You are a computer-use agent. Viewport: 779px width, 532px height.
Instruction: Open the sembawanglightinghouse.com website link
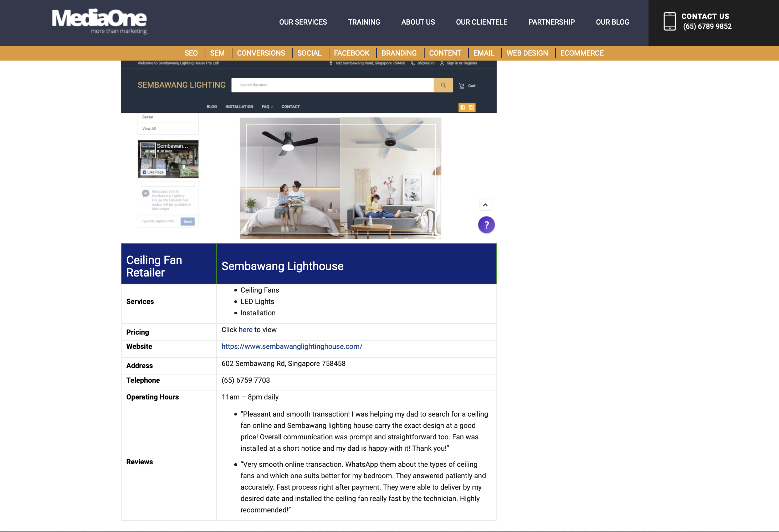tap(292, 346)
